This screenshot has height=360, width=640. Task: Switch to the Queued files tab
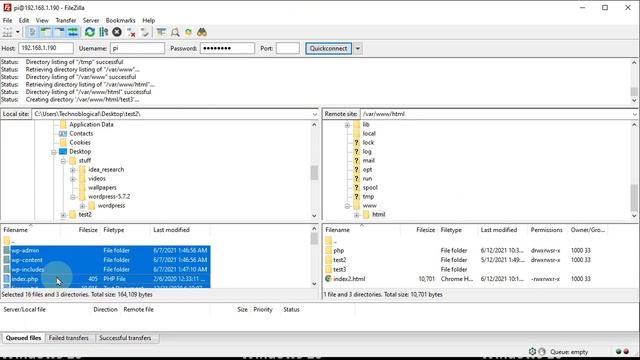pos(23,338)
